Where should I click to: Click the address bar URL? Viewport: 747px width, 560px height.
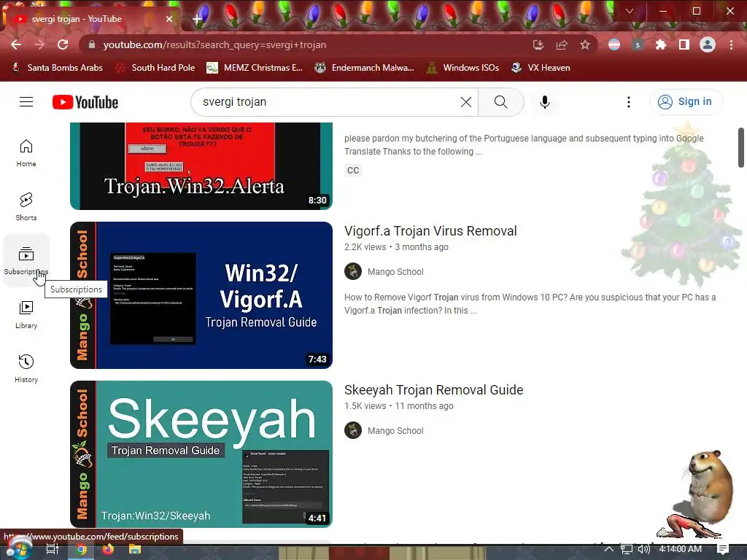pyautogui.click(x=215, y=44)
